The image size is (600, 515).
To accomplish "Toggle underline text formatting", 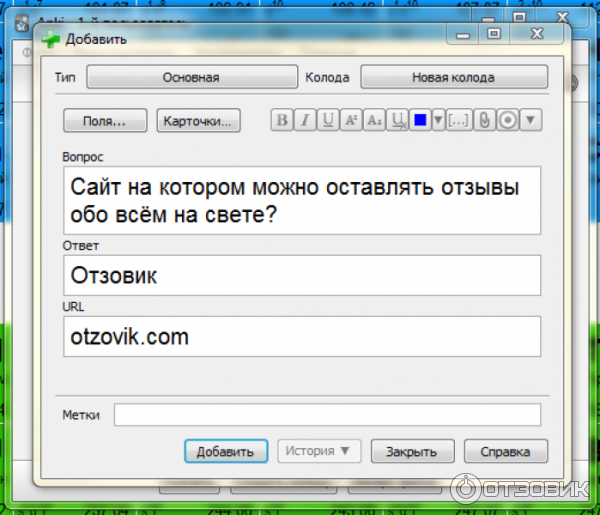I will [329, 120].
